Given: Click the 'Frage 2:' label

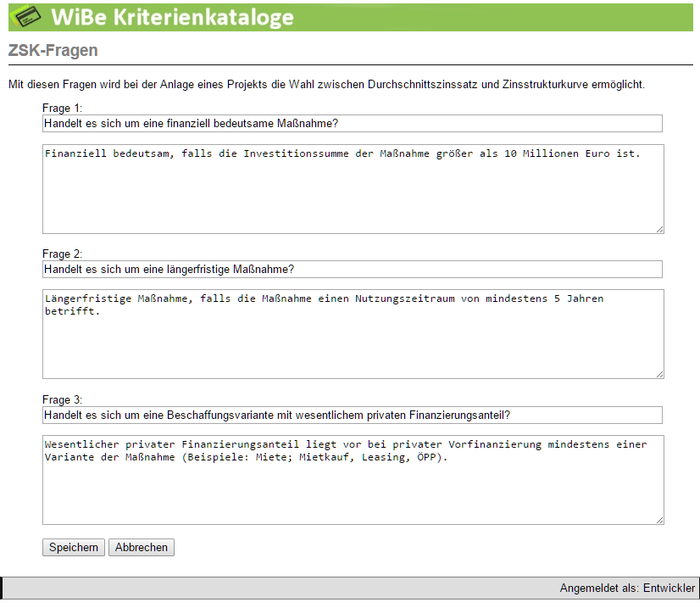Looking at the screenshot, I should click(x=62, y=254).
